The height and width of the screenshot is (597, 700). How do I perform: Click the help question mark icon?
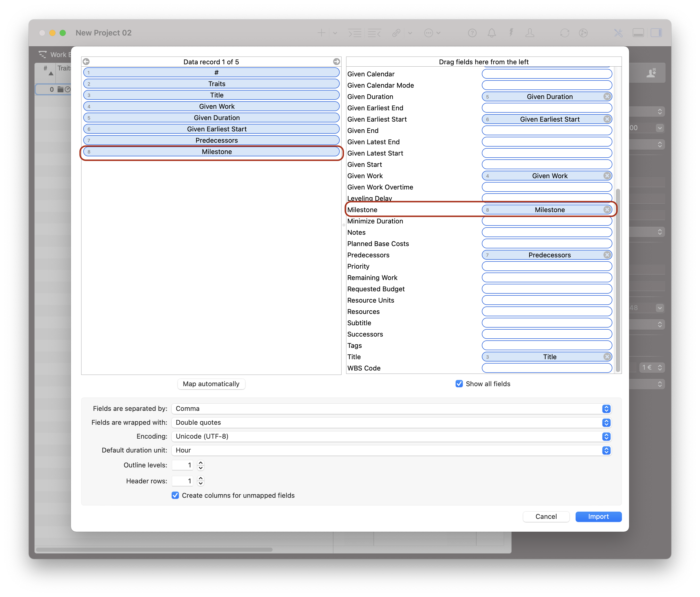[472, 33]
